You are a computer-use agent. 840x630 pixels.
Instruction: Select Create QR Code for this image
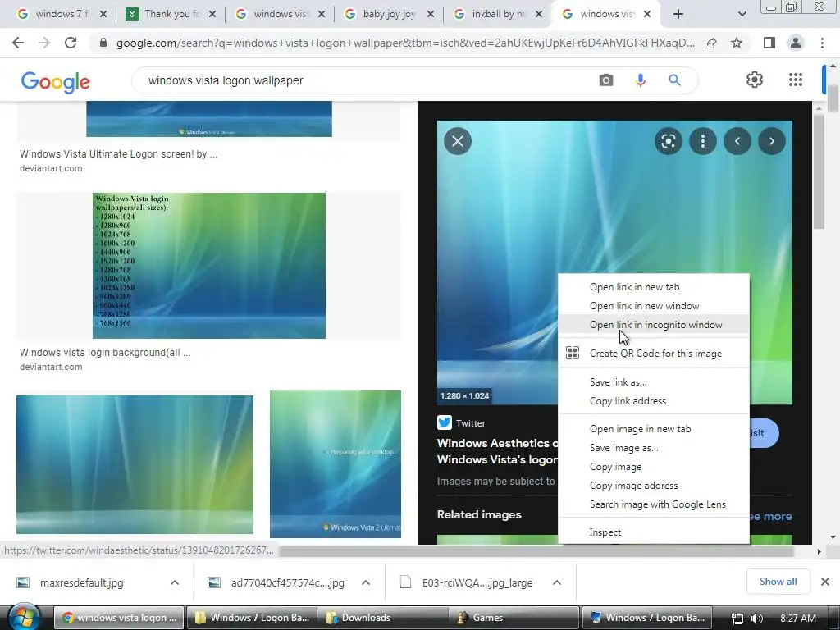click(654, 354)
